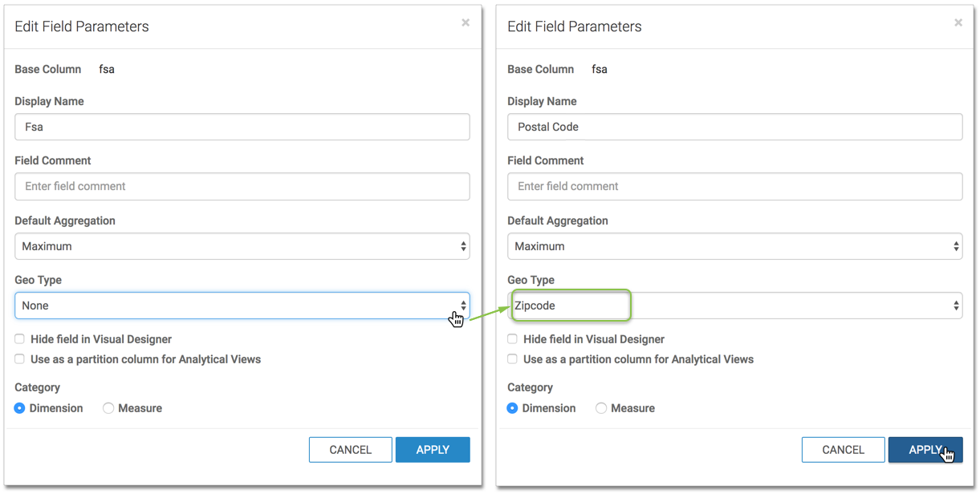
Task: Close the dialog with Postal Code display name
Action: 958,23
